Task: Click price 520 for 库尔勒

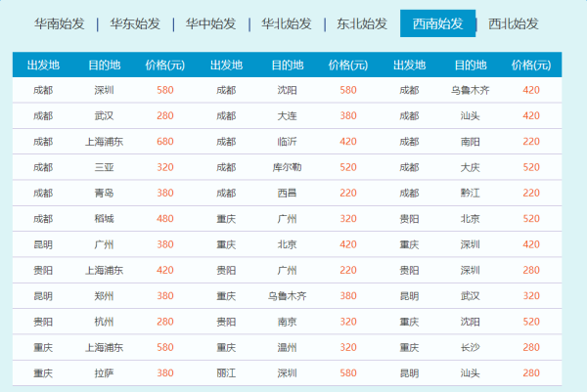Action: tap(348, 167)
